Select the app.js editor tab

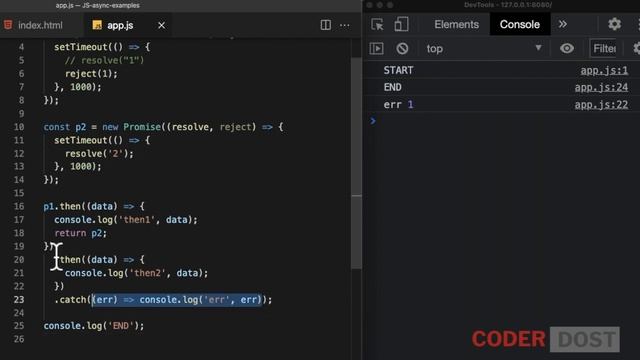pyautogui.click(x=120, y=25)
